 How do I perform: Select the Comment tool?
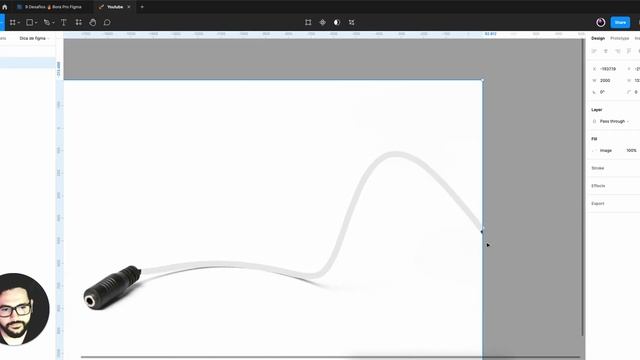(107, 22)
